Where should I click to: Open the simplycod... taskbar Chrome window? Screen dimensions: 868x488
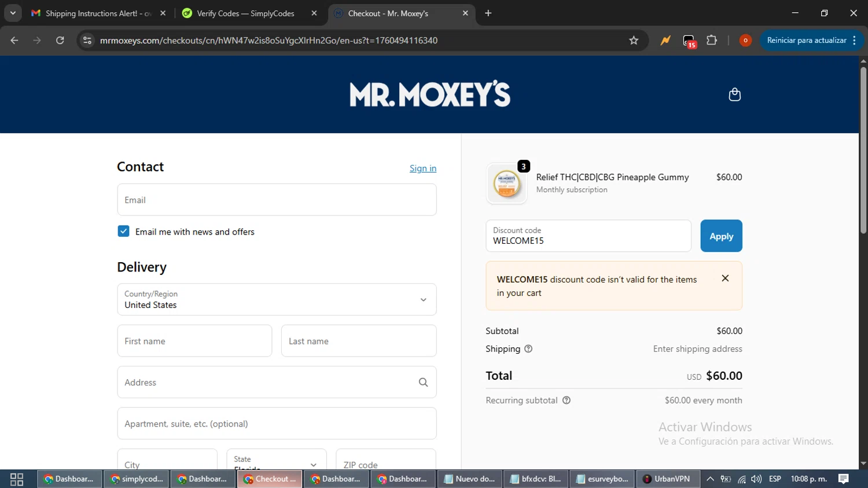[137, 479]
